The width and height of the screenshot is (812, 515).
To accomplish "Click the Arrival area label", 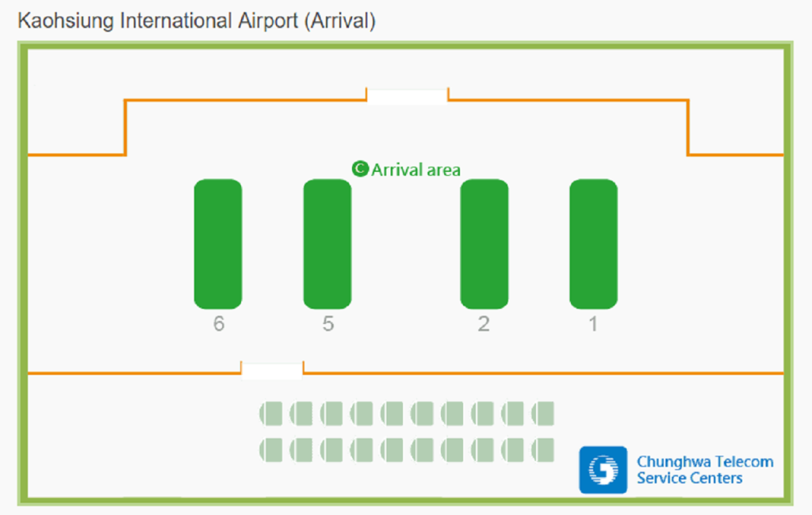I will [416, 169].
